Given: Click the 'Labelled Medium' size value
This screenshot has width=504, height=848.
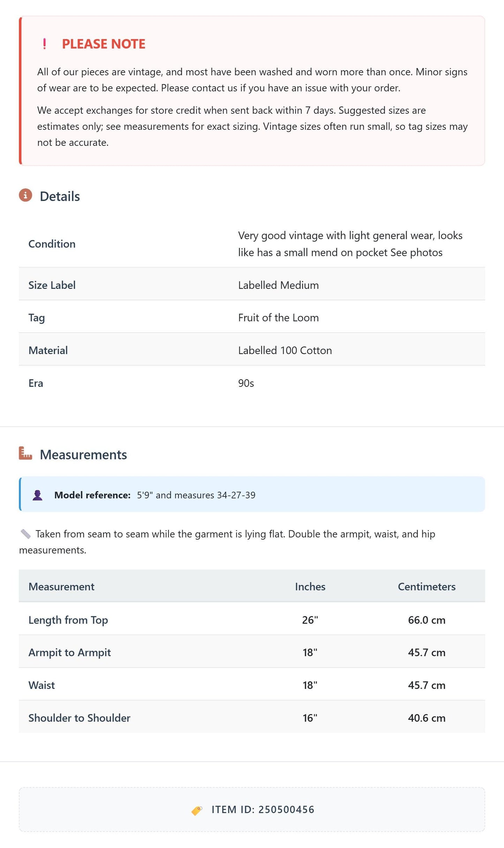Looking at the screenshot, I should [x=278, y=285].
